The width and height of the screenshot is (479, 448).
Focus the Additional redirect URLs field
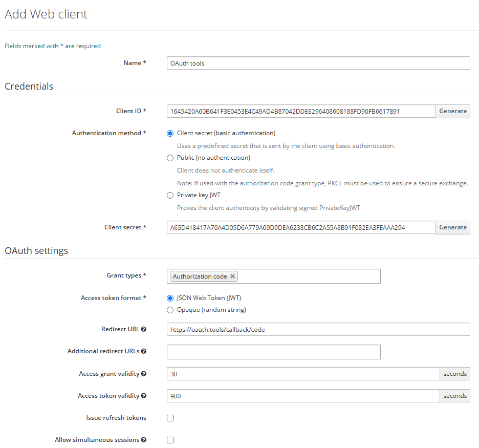273,352
